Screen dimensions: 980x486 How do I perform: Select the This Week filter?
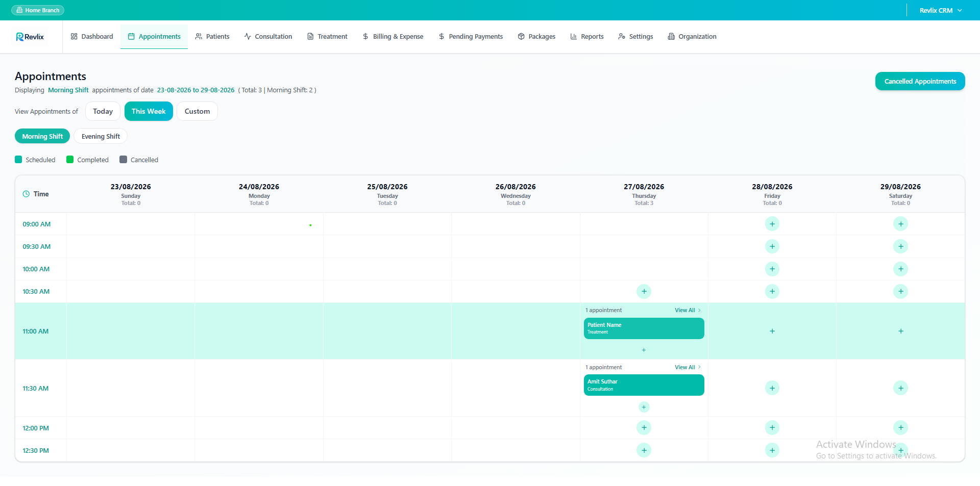click(149, 111)
